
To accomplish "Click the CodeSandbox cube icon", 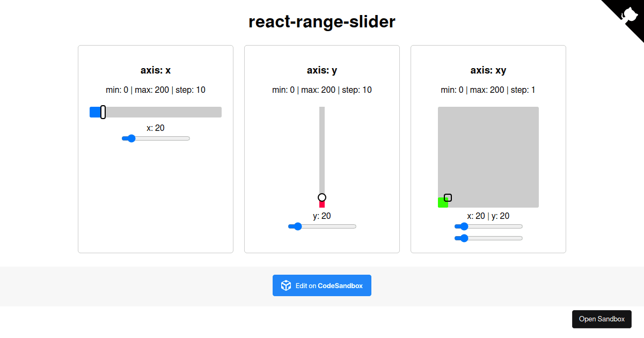I will [x=285, y=285].
